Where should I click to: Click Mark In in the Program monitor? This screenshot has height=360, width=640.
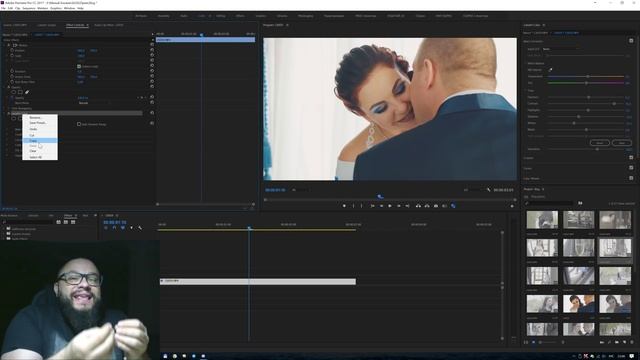(353, 206)
